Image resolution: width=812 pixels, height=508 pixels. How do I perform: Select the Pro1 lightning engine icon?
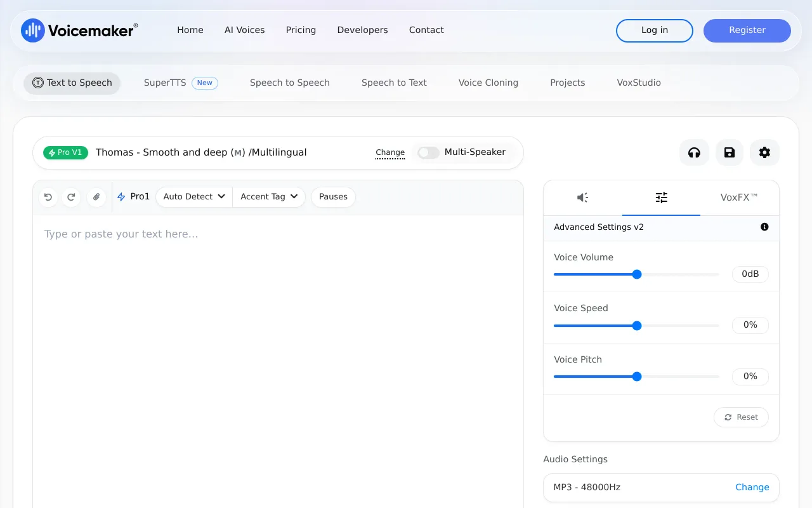[x=122, y=197]
